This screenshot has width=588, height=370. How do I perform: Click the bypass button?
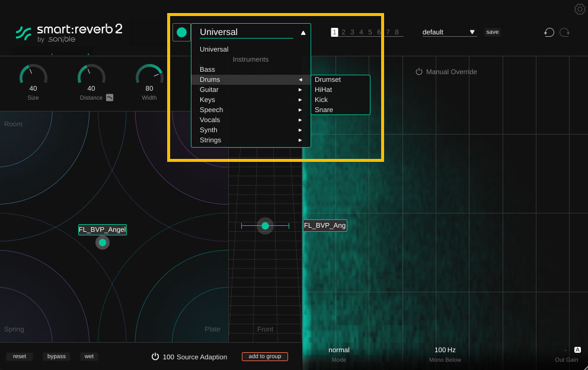pyautogui.click(x=56, y=356)
